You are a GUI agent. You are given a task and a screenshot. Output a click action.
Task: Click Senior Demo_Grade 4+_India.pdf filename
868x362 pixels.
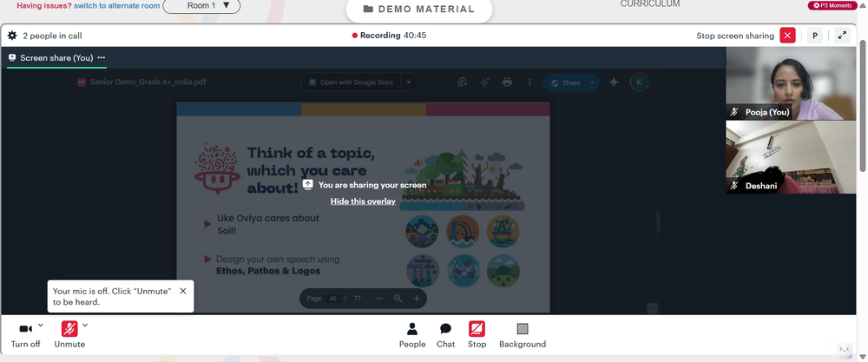click(x=148, y=82)
